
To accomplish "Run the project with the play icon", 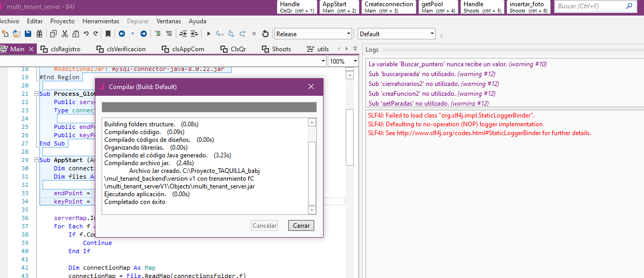I will pyautogui.click(x=208, y=34).
